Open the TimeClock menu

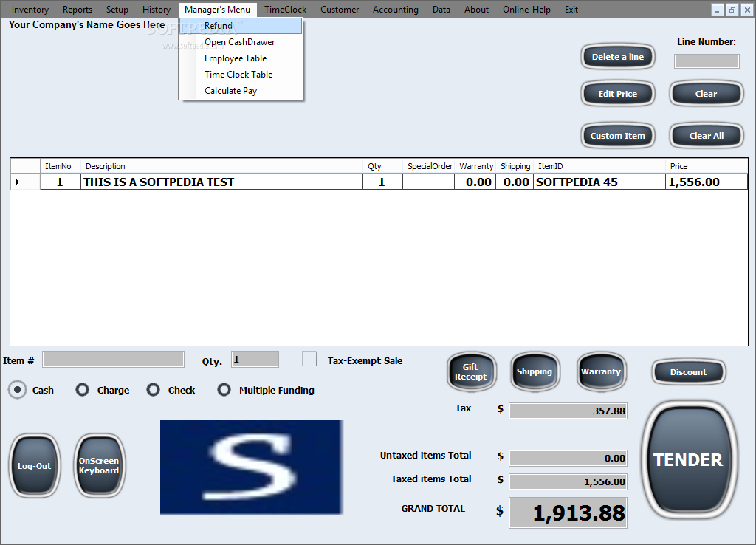coord(286,10)
